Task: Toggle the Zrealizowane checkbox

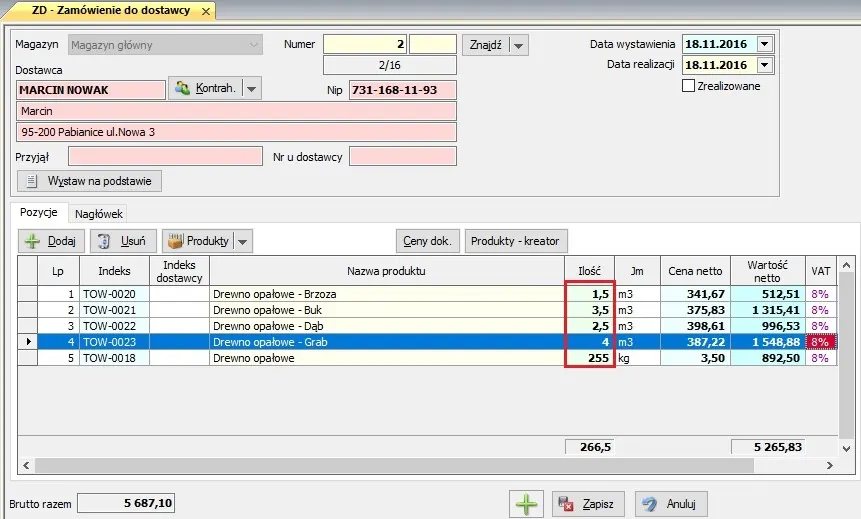Action: coord(688,86)
